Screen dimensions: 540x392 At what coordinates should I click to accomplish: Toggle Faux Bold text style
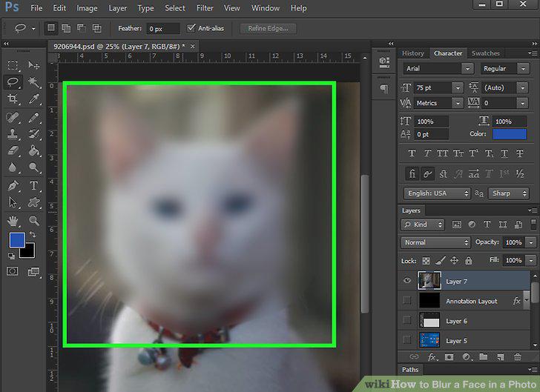coord(412,153)
